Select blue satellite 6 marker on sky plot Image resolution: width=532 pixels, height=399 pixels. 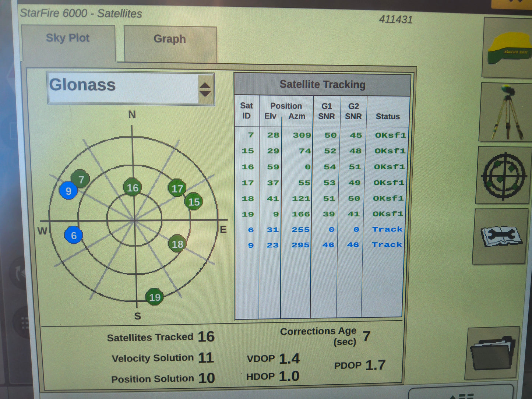point(74,235)
